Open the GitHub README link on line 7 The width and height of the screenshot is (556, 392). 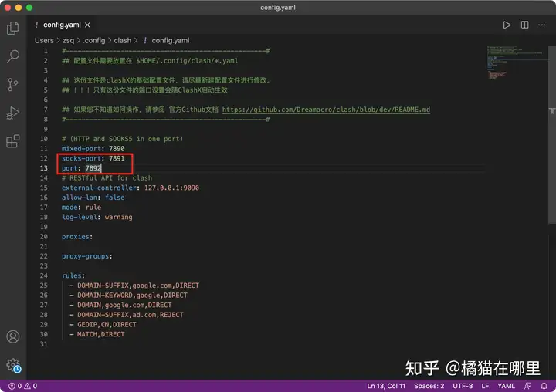point(326,110)
